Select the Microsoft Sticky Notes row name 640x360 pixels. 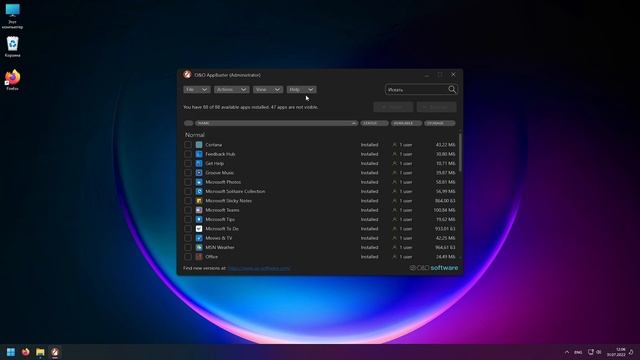pos(229,201)
